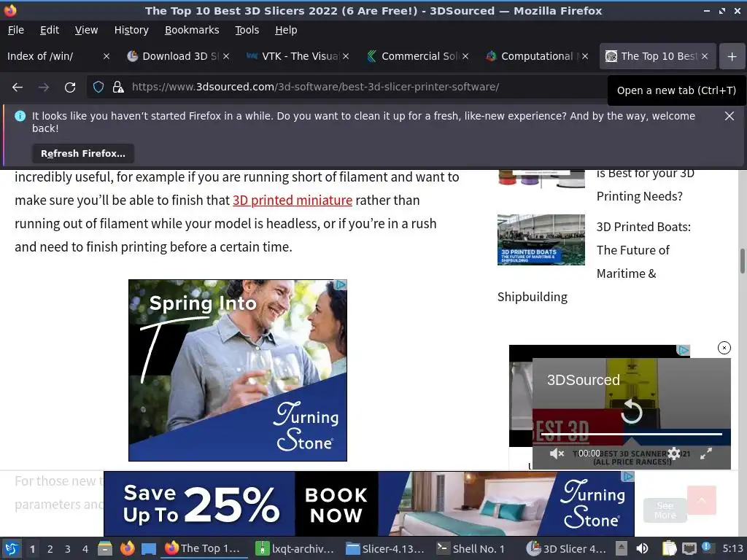
Task: Launch file manager from taskbar quicklaunch
Action: click(105, 548)
